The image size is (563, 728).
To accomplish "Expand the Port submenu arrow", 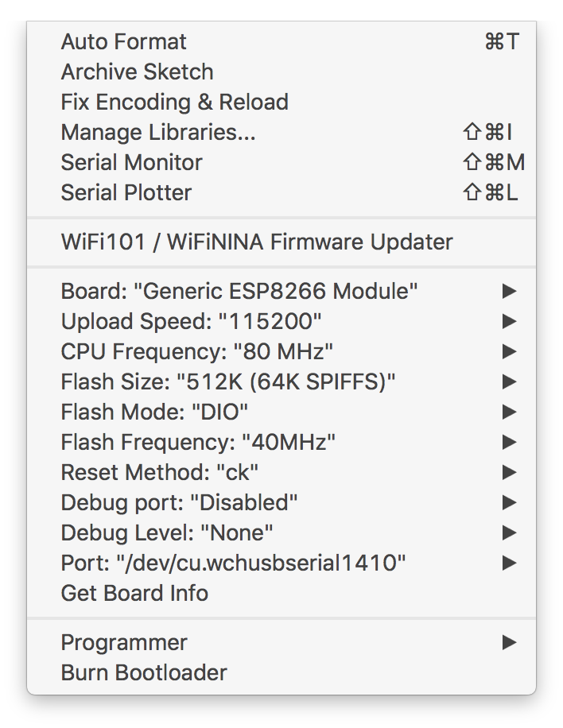I will pyautogui.click(x=510, y=563).
